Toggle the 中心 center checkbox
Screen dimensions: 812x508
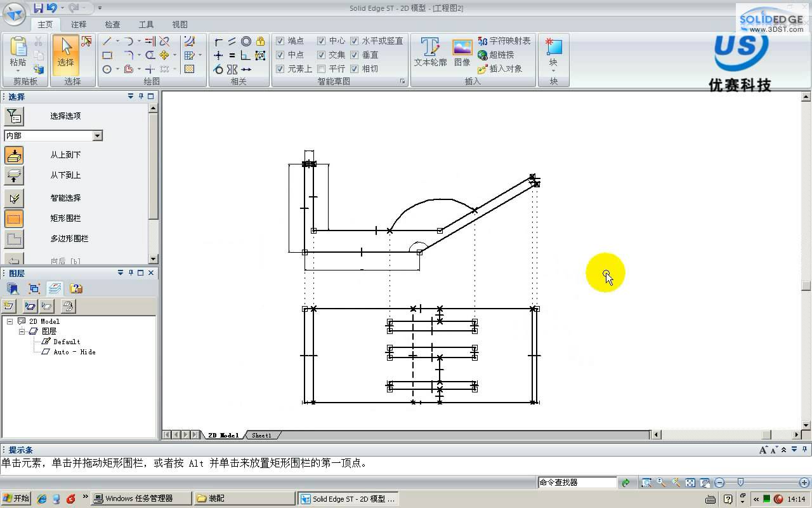tap(321, 41)
